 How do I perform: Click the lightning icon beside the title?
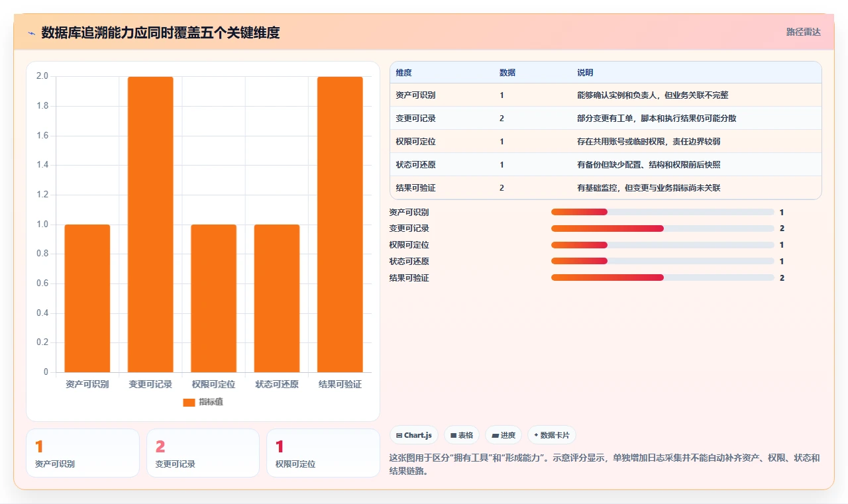tap(31, 32)
